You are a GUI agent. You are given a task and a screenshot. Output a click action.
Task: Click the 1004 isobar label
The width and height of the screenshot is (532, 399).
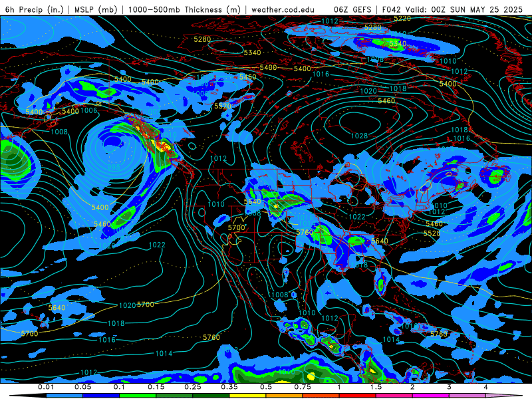(72, 69)
